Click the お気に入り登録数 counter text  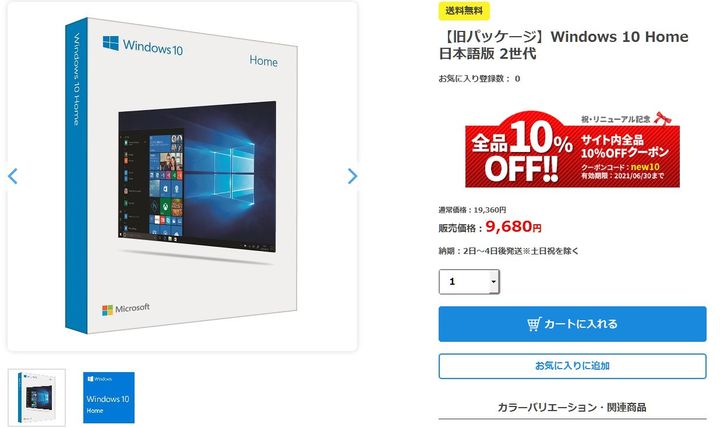coord(479,79)
